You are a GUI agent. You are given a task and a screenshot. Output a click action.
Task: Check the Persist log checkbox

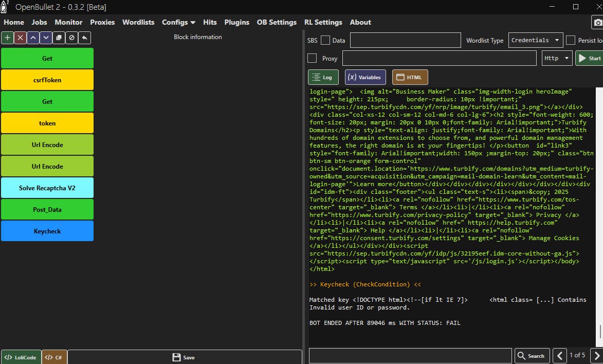pyautogui.click(x=570, y=40)
